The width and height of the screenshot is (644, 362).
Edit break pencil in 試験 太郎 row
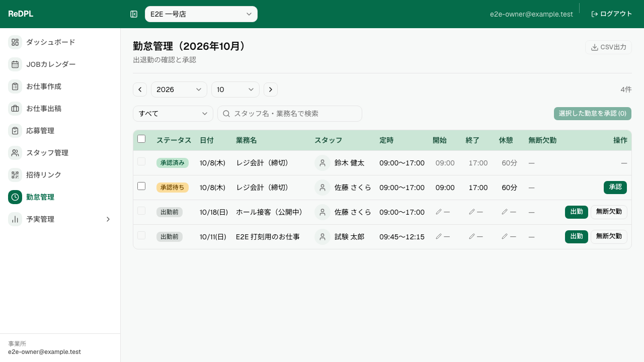pos(505,237)
